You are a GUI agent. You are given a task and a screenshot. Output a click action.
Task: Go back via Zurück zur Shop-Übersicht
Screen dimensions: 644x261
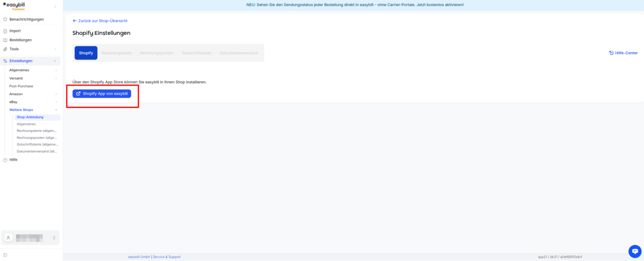[100, 21]
